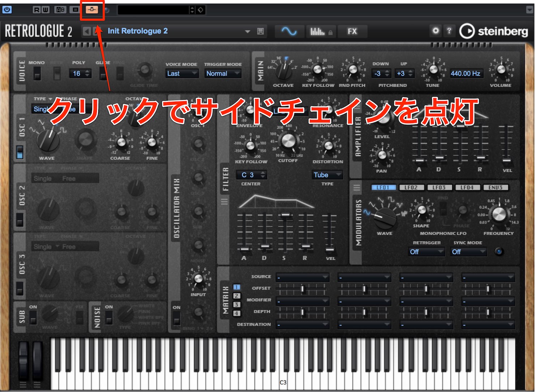
Task: Click the TUNE knob
Action: [x=433, y=69]
